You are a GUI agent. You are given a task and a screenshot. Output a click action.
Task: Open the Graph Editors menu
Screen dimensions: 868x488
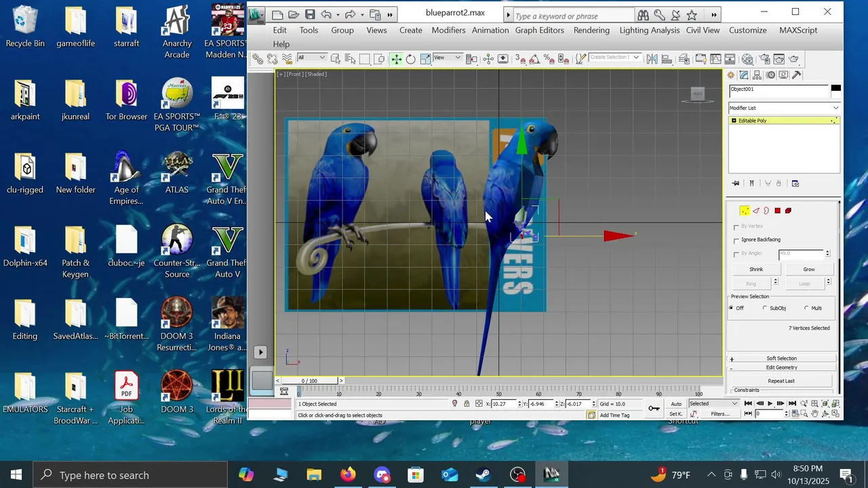[x=539, y=30]
